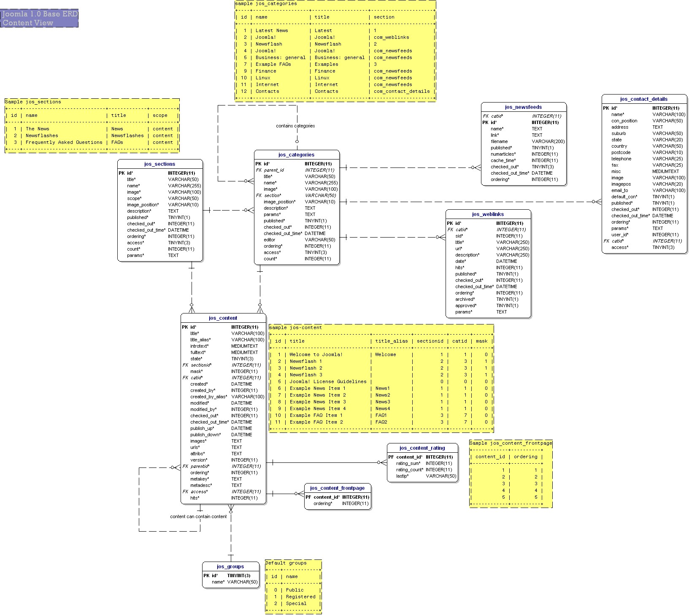This screenshot has width=689, height=616.
Task: Select the jos_categories table header
Action: 296,155
